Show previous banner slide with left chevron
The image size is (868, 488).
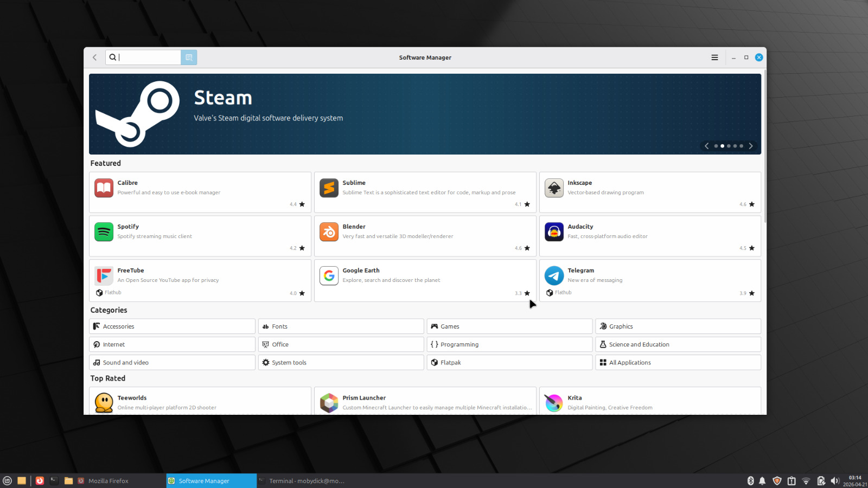706,146
